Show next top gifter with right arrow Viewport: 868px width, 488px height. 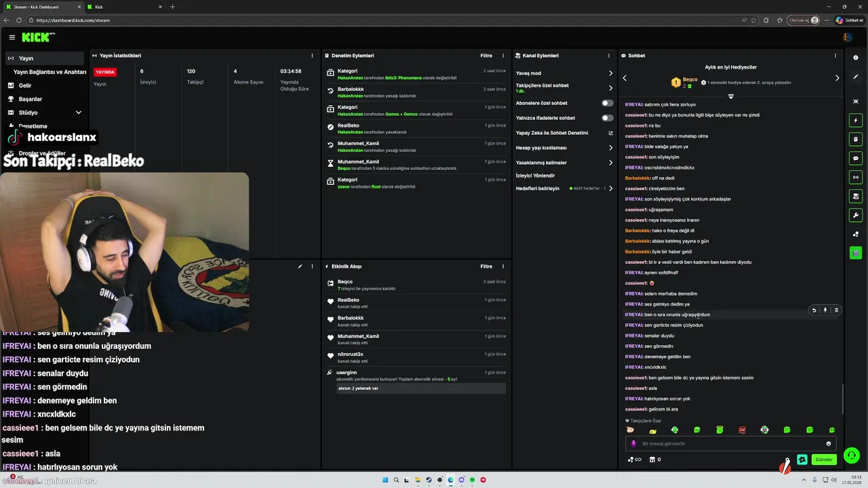click(x=837, y=78)
